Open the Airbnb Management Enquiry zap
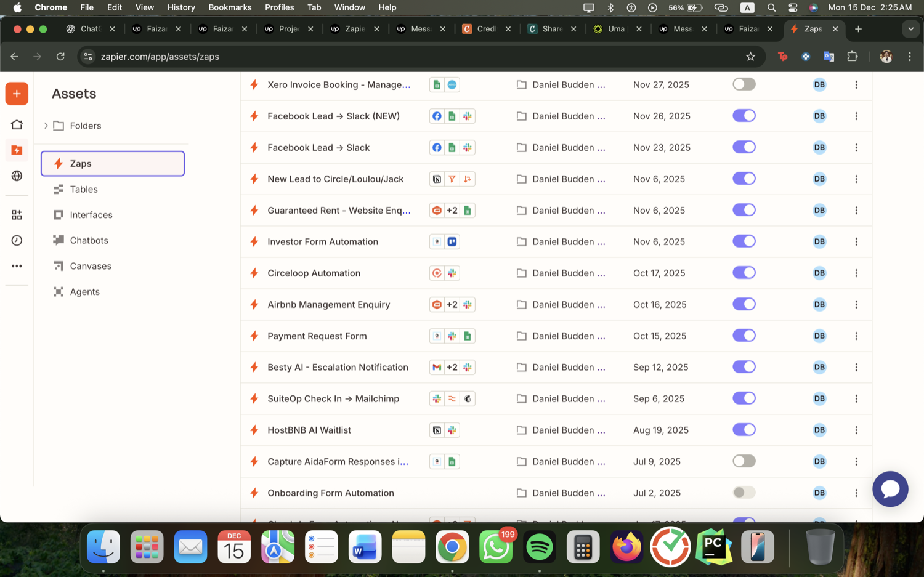 pyautogui.click(x=329, y=305)
